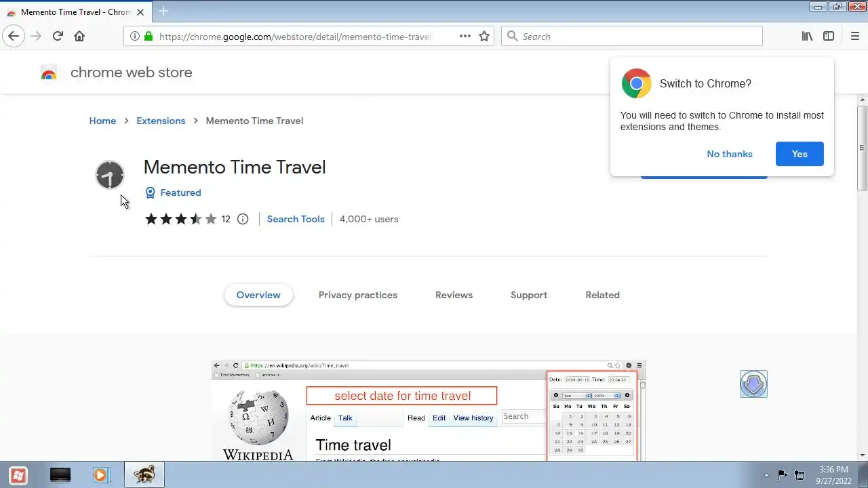Open a new tab with plus button
Screen dimensions: 868x488
(x=163, y=12)
